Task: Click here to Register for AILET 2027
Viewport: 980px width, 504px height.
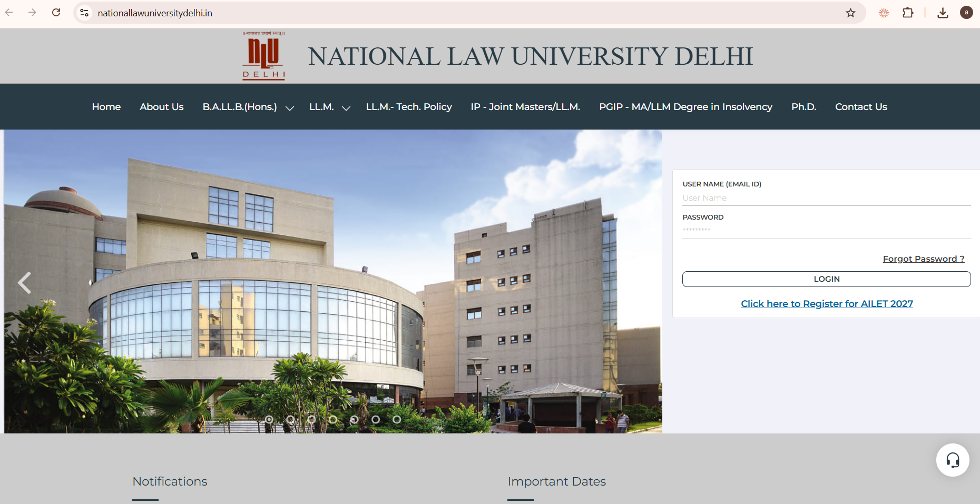Action: click(827, 304)
